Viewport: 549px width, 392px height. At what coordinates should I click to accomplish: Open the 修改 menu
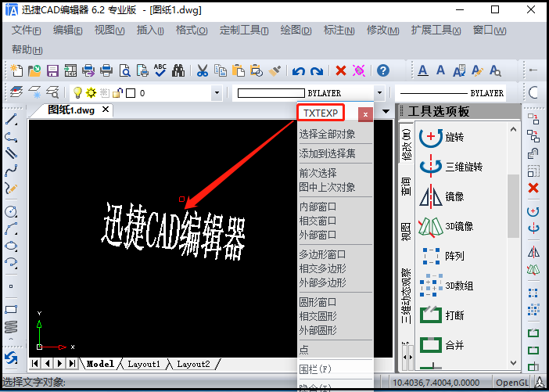pyautogui.click(x=382, y=31)
